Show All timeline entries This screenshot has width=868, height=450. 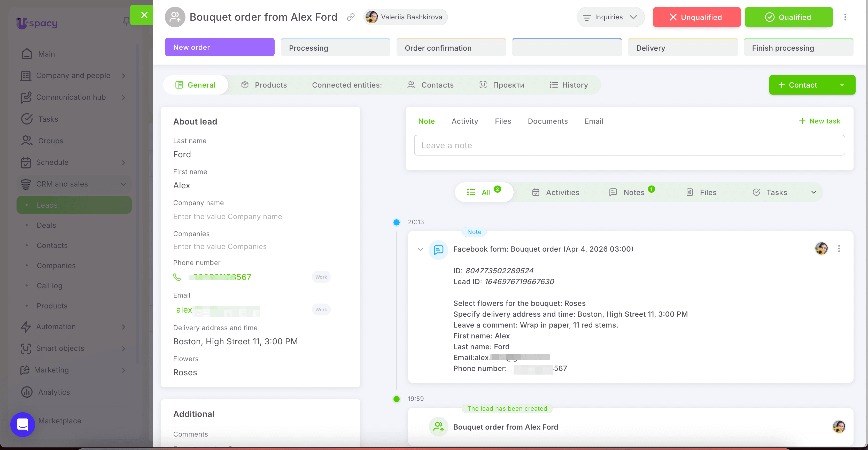(x=484, y=192)
